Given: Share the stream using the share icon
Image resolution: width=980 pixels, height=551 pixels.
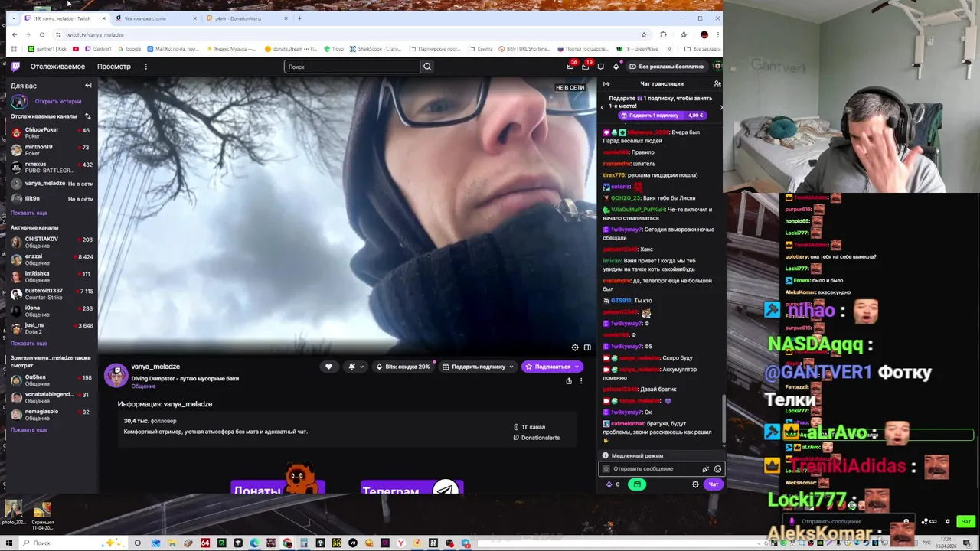Looking at the screenshot, I should click(568, 380).
